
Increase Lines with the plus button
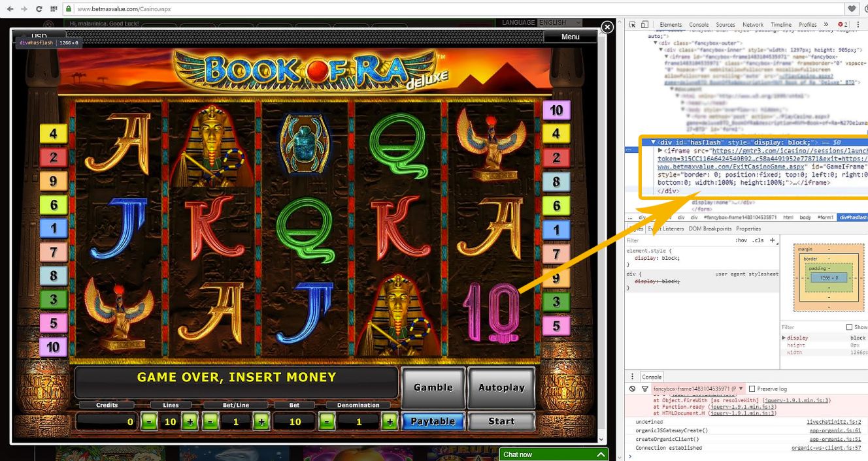coord(190,422)
